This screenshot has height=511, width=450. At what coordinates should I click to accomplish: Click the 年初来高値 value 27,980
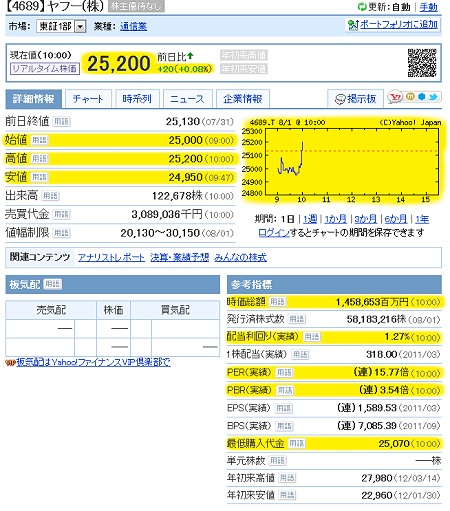(377, 478)
